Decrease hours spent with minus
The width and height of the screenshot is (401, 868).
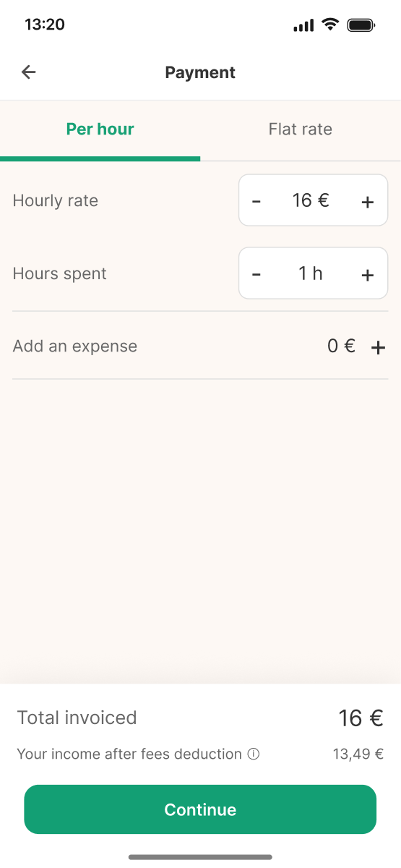tap(256, 274)
